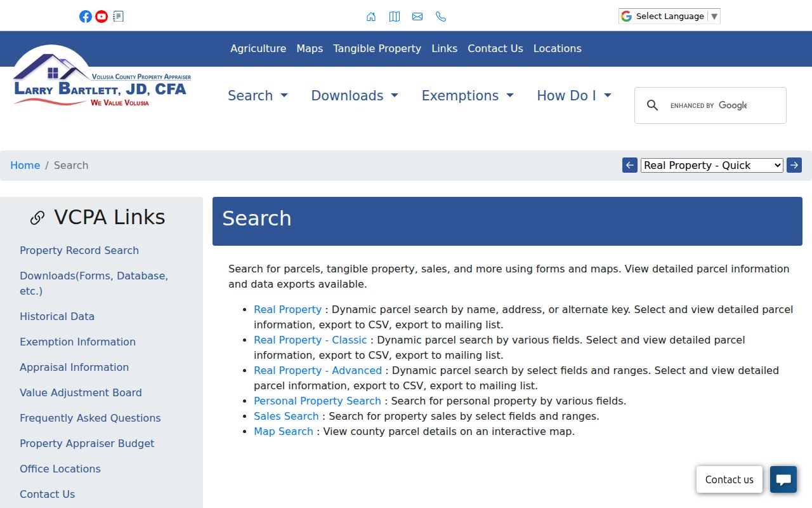Screen dimensions: 812x508
Task: Open Tangible Property in the top navigation
Action: click(x=377, y=49)
